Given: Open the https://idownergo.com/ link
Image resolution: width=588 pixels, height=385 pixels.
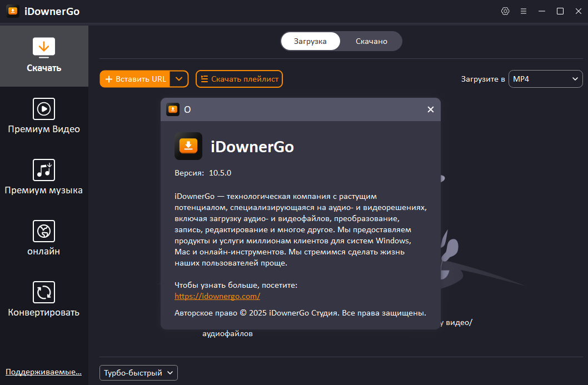Looking at the screenshot, I should [x=217, y=296].
